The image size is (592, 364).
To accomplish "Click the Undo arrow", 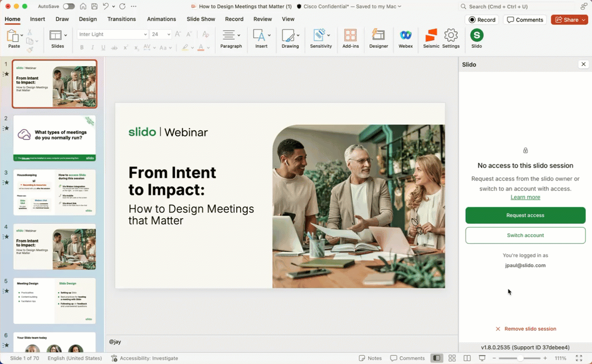I will [106, 7].
